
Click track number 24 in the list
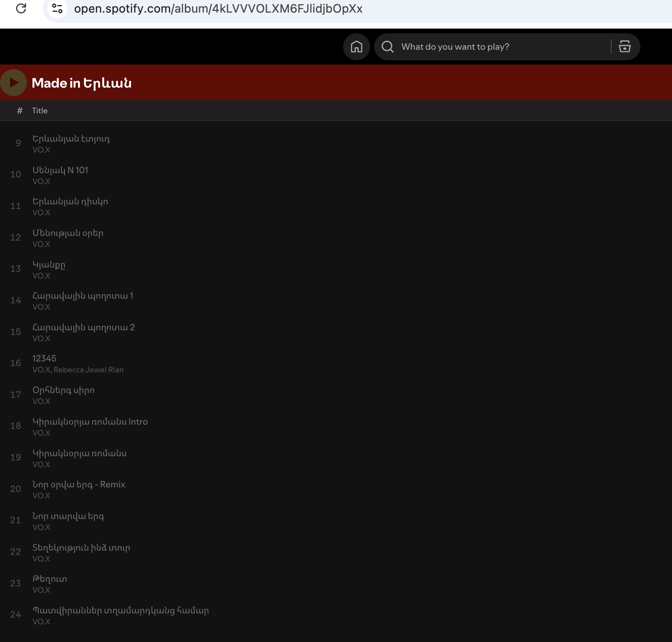coord(16,615)
